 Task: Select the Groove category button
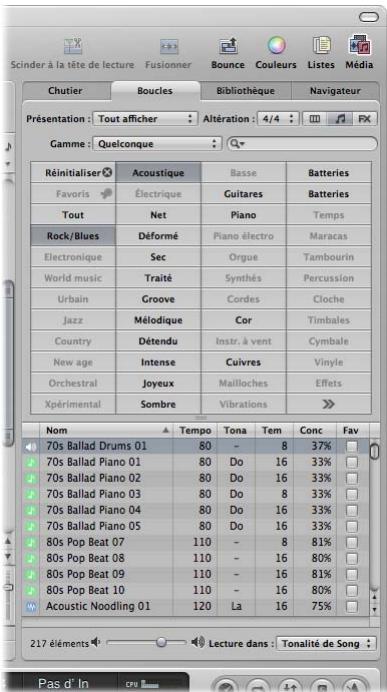[158, 299]
